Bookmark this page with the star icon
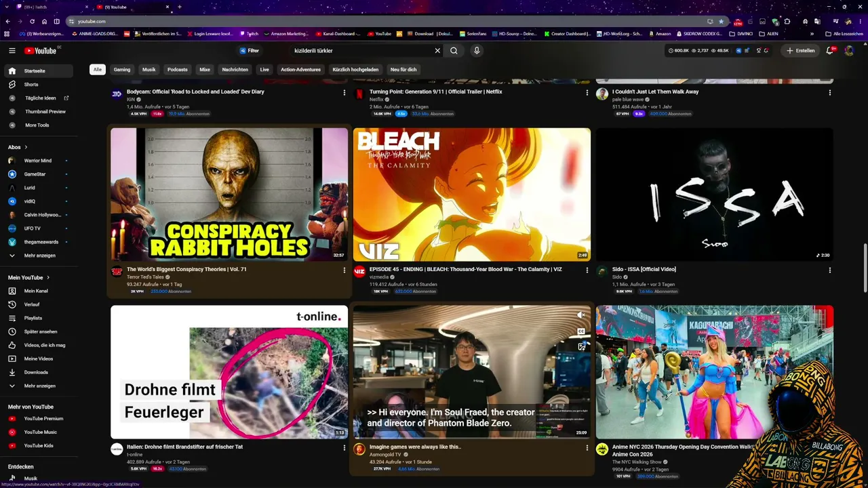The height and width of the screenshot is (488, 868). click(x=721, y=21)
